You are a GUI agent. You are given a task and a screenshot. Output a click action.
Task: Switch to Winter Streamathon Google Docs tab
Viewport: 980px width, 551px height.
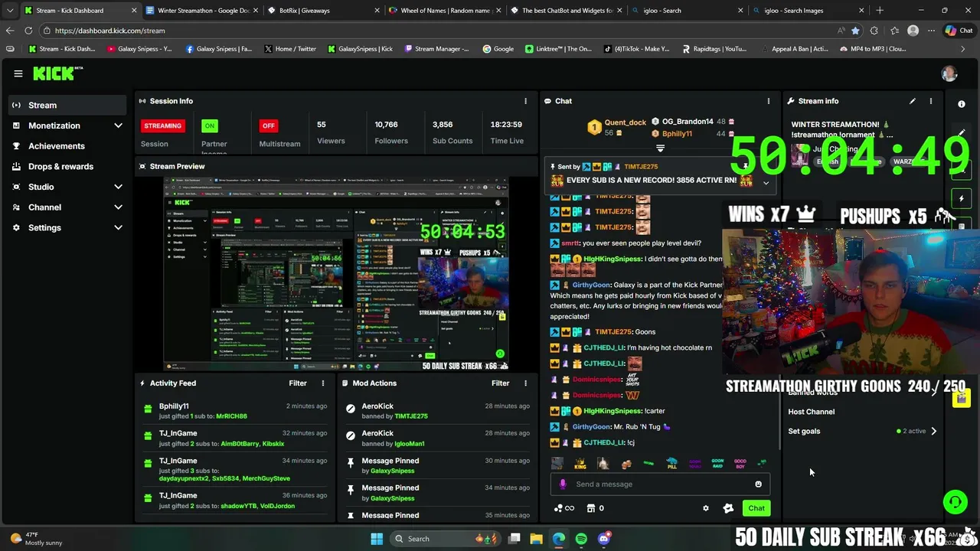tap(201, 11)
